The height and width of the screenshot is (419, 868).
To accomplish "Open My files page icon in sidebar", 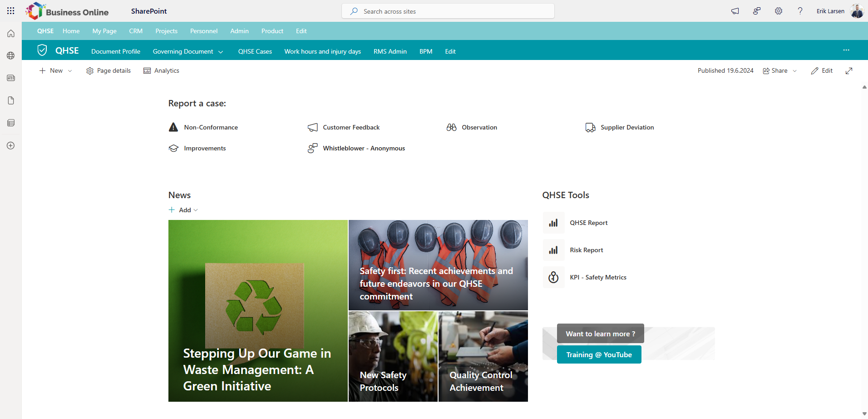I will (11, 100).
